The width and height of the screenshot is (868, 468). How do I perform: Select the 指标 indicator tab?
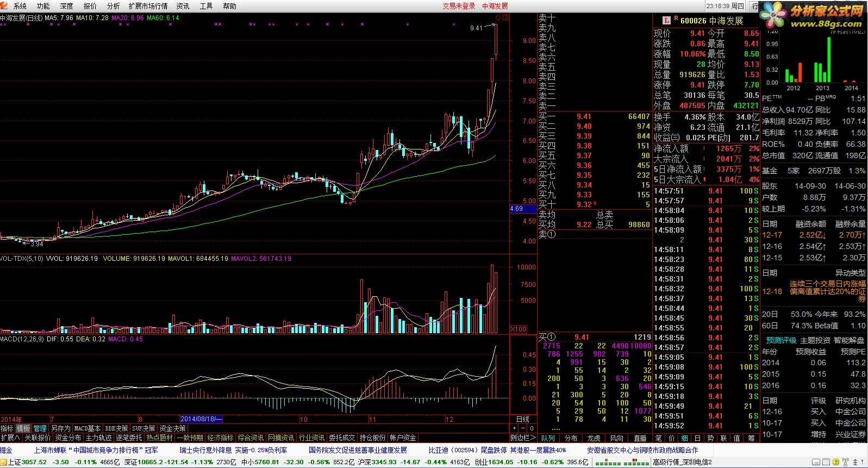pos(7,428)
